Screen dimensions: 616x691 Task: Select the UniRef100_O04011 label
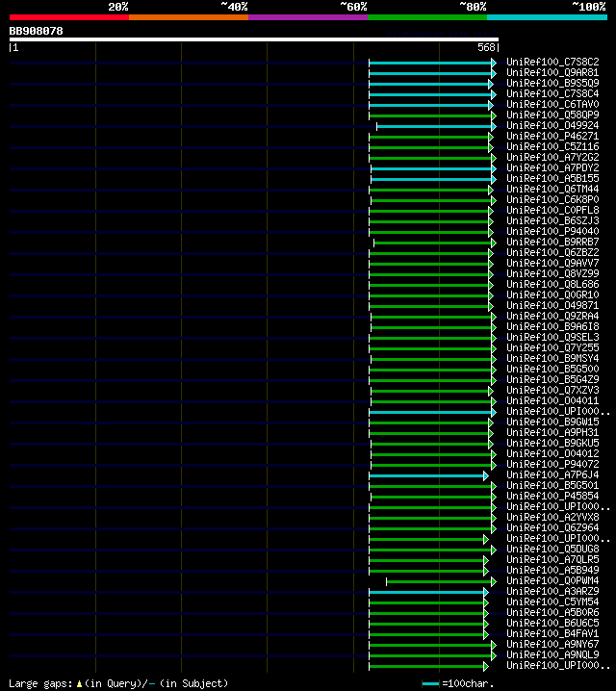coord(552,400)
